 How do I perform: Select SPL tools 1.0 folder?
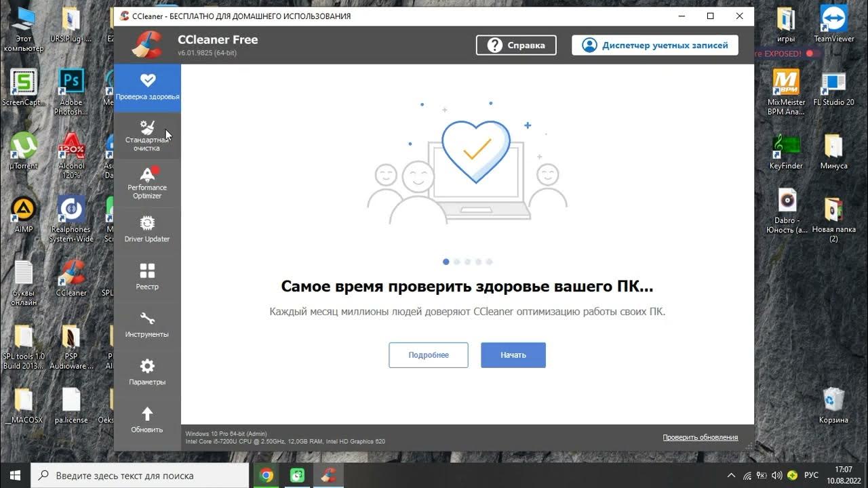(24, 346)
